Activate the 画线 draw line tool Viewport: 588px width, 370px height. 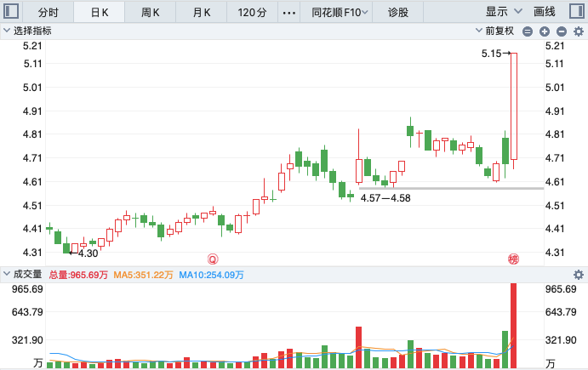[544, 12]
